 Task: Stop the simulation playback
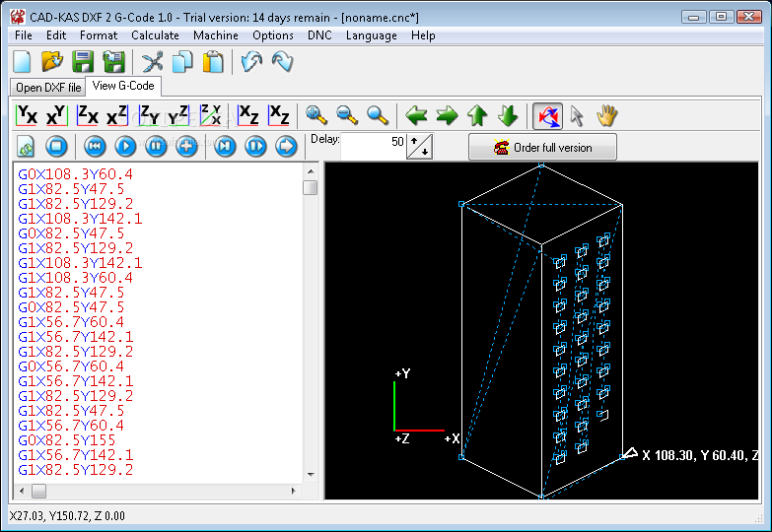[56, 146]
